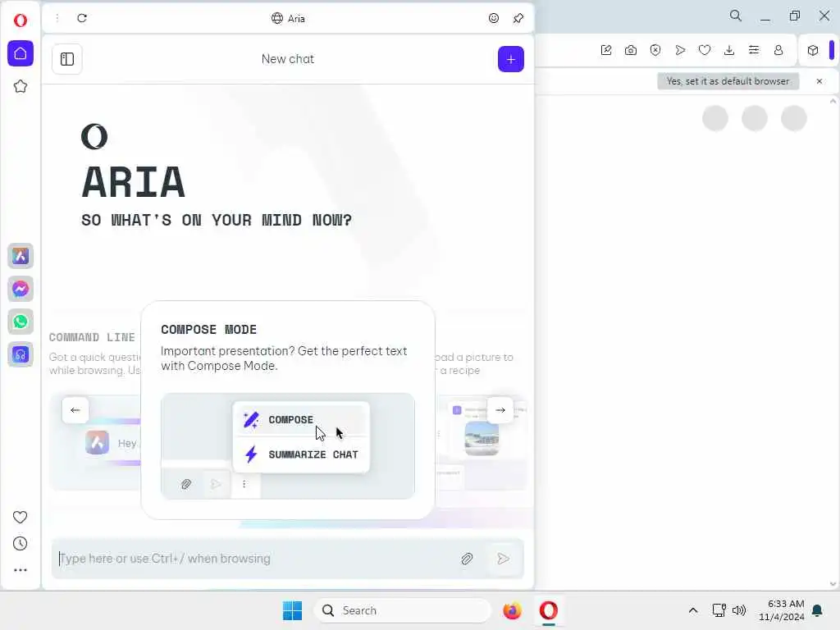Open the downloads icon
Screen dimensions: 840x630
click(729, 50)
